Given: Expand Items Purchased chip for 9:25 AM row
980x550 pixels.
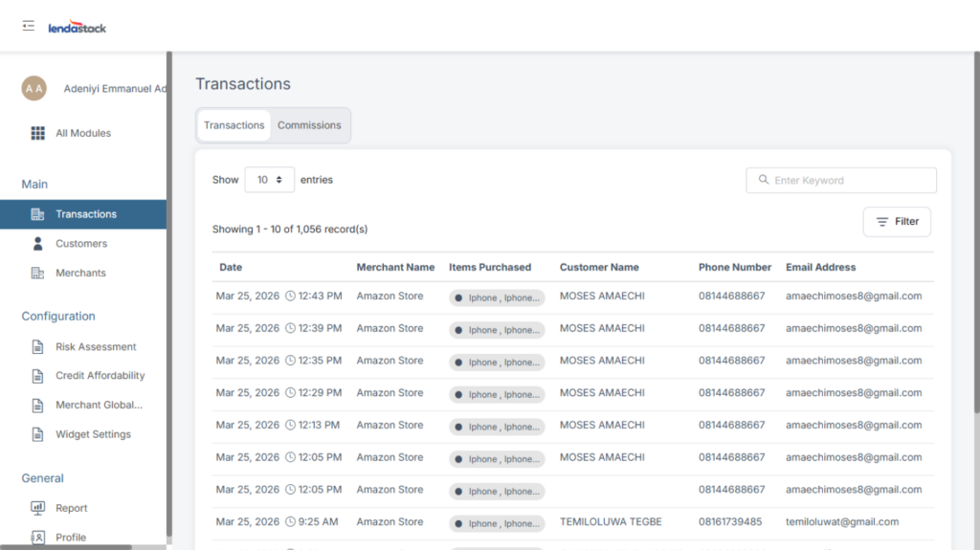Looking at the screenshot, I should coord(497,523).
